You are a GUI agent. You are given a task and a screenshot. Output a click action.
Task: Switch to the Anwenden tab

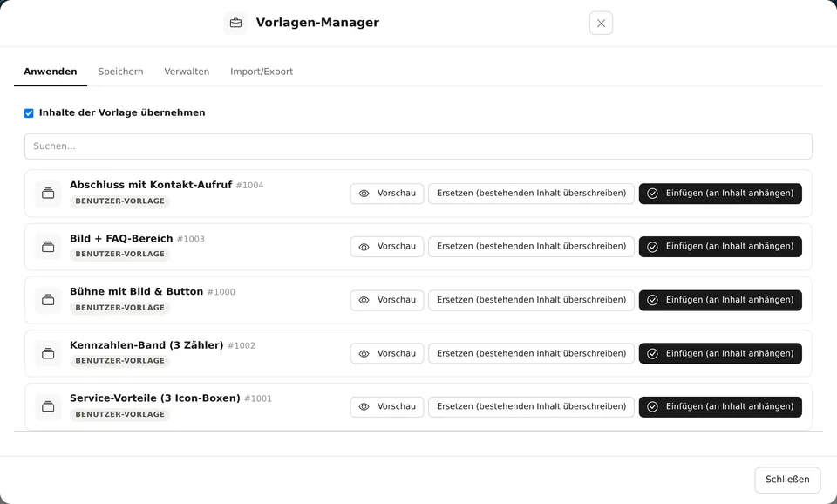pos(51,72)
